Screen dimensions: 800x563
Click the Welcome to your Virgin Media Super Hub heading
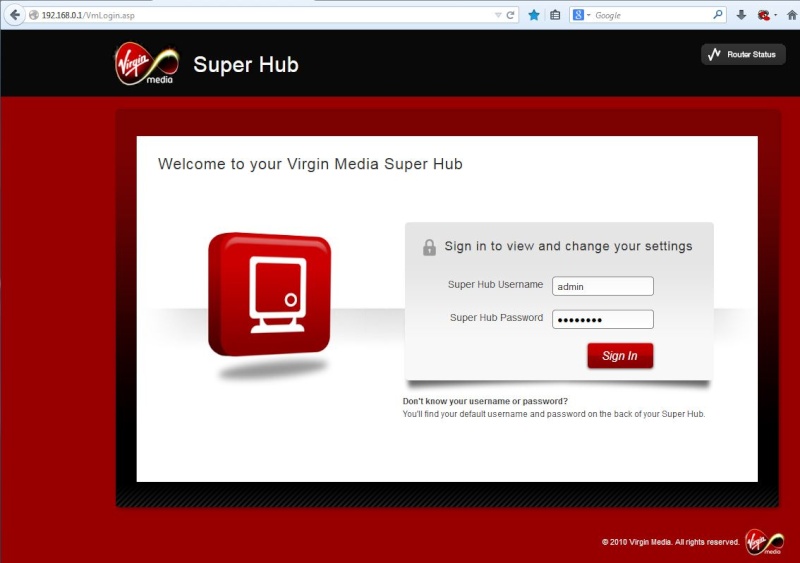coord(310,164)
